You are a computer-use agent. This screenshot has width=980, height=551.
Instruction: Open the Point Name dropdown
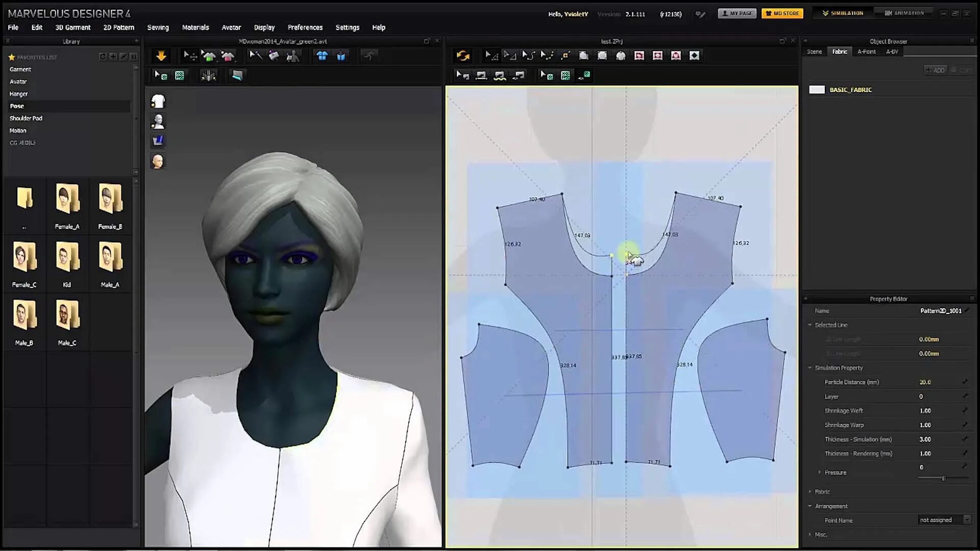[x=967, y=520]
